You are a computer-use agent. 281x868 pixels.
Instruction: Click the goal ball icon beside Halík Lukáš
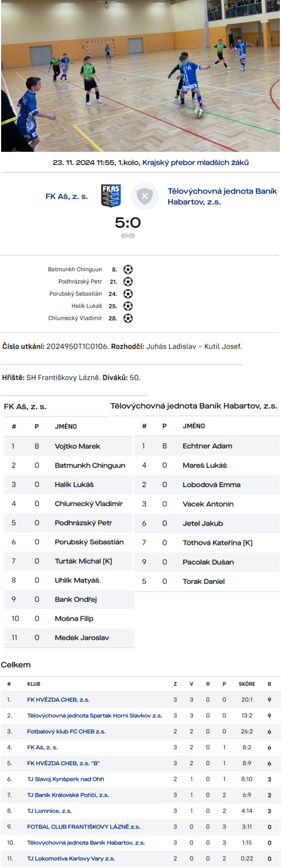128,306
